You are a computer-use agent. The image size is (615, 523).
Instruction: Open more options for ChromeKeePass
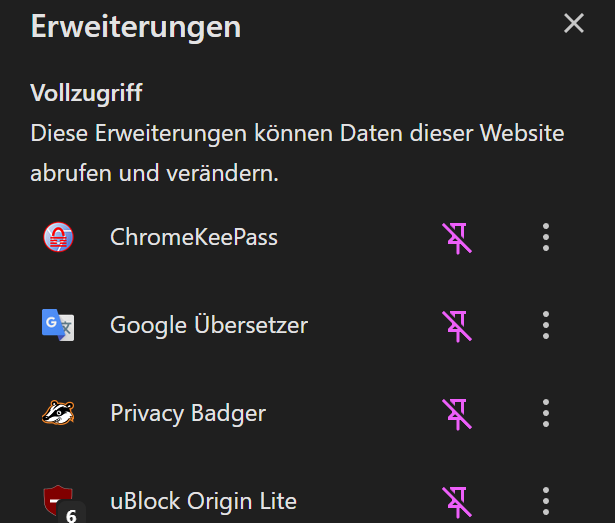tap(546, 237)
